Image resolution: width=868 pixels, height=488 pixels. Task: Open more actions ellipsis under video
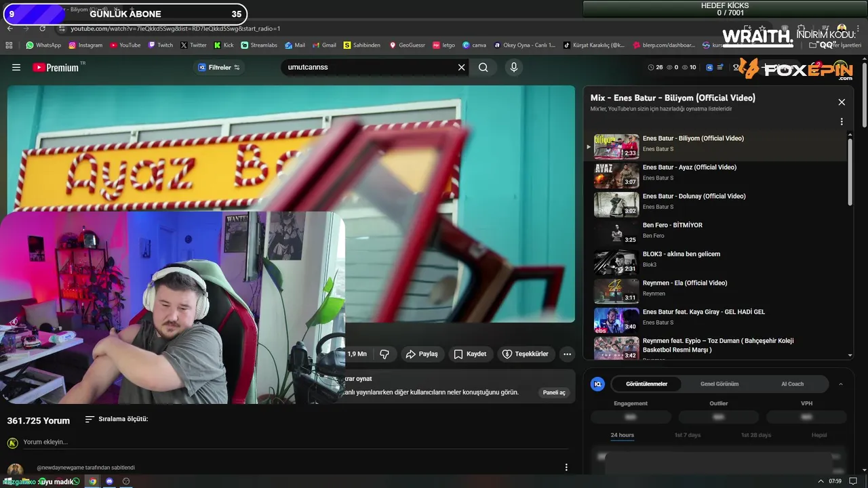(567, 354)
